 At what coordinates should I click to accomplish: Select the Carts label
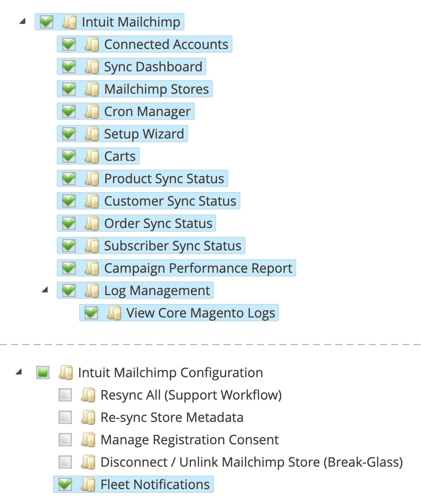click(x=120, y=156)
